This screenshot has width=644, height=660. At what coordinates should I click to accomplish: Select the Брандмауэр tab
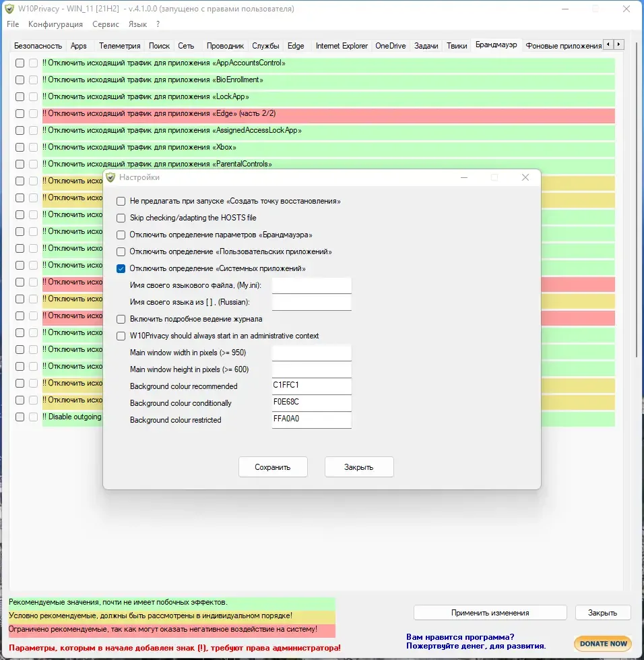[496, 44]
